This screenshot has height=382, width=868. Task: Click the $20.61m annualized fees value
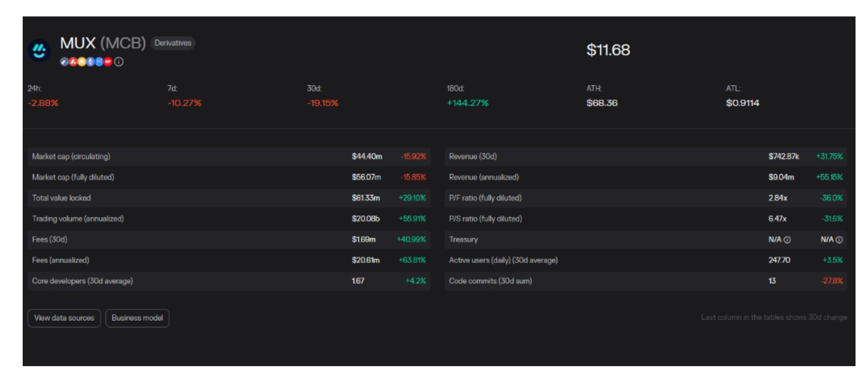366,260
